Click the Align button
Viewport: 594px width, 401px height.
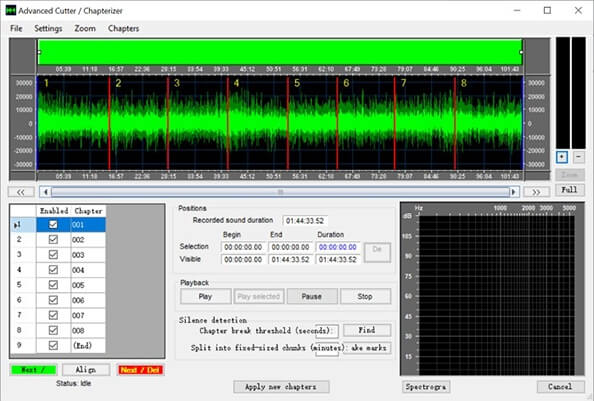[x=86, y=370]
